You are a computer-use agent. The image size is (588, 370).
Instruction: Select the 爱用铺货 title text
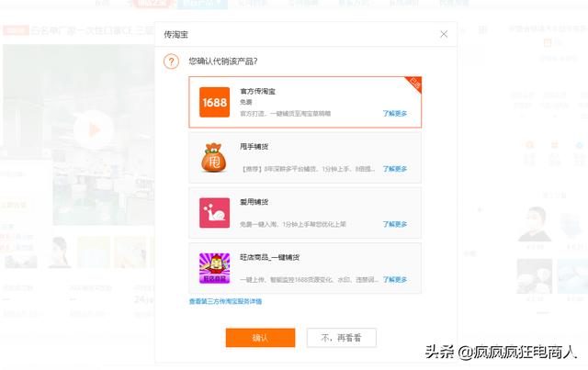(254, 202)
